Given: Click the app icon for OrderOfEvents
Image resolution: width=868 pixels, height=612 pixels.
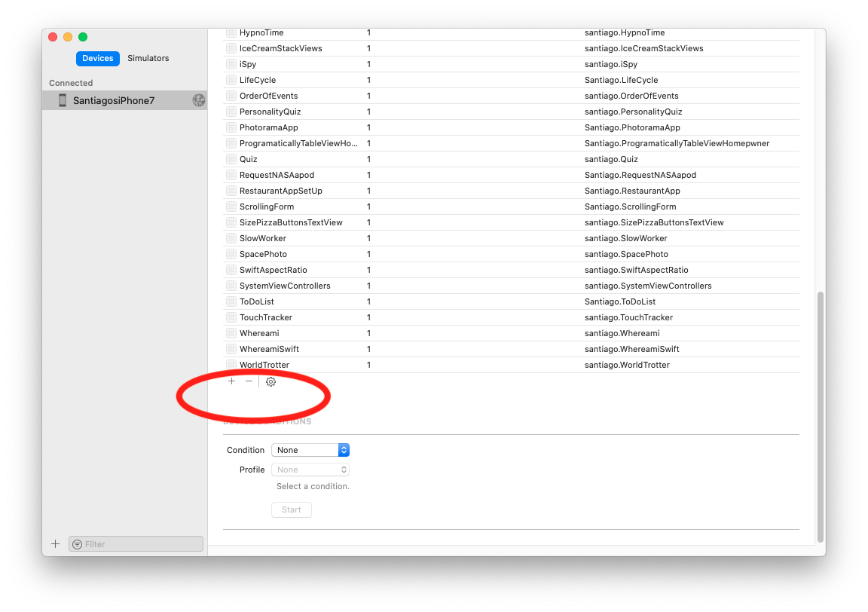Looking at the screenshot, I should point(231,96).
